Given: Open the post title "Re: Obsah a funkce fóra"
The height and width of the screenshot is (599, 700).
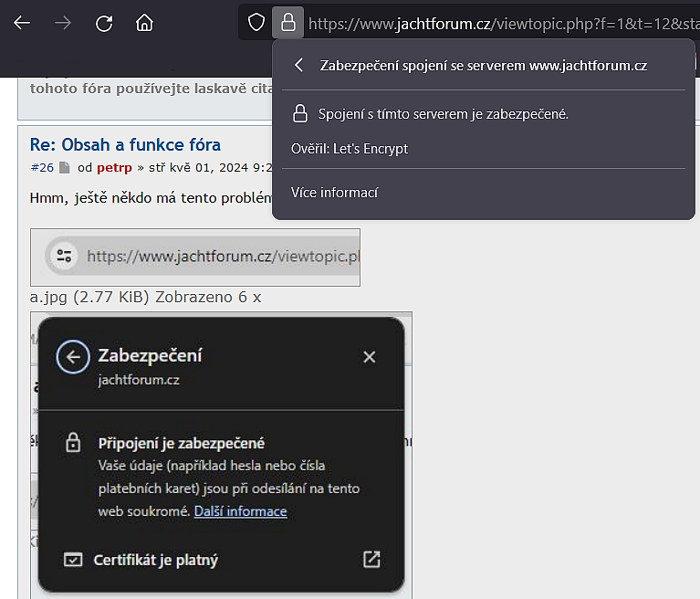Looking at the screenshot, I should (125, 144).
